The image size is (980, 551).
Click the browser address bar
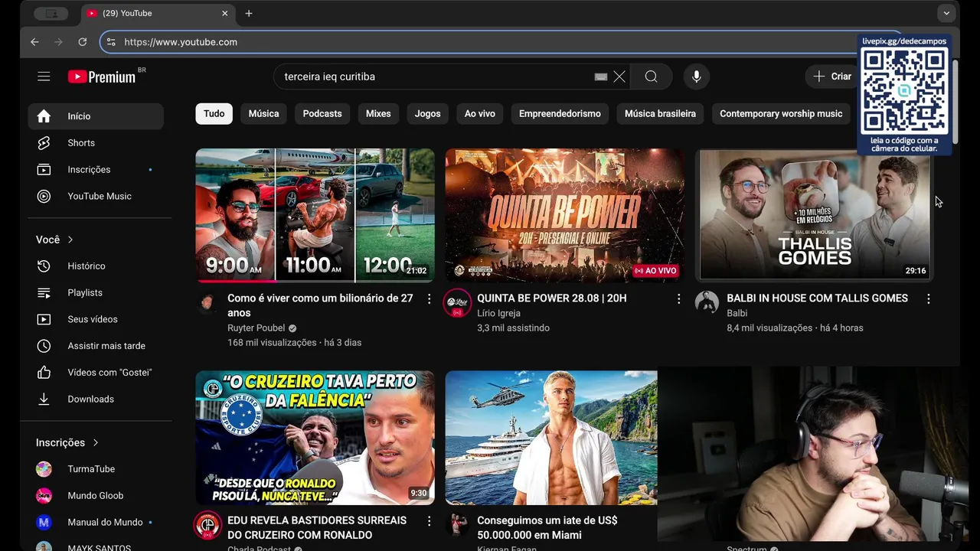click(x=490, y=42)
